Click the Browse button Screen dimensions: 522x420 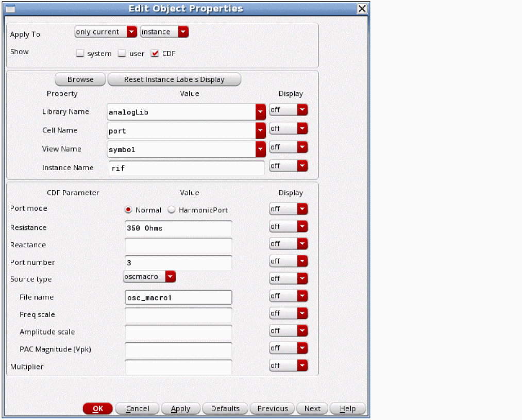tap(80, 79)
